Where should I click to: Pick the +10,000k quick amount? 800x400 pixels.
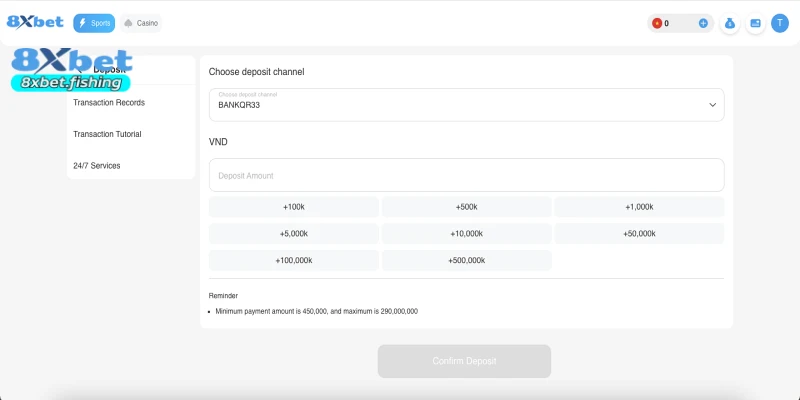point(466,234)
